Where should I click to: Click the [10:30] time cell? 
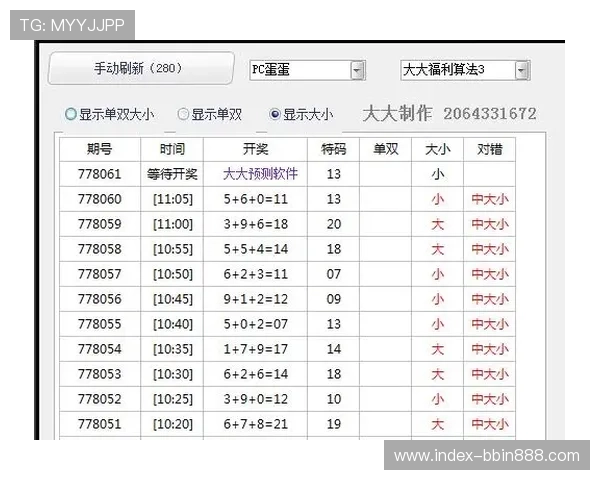(172, 374)
